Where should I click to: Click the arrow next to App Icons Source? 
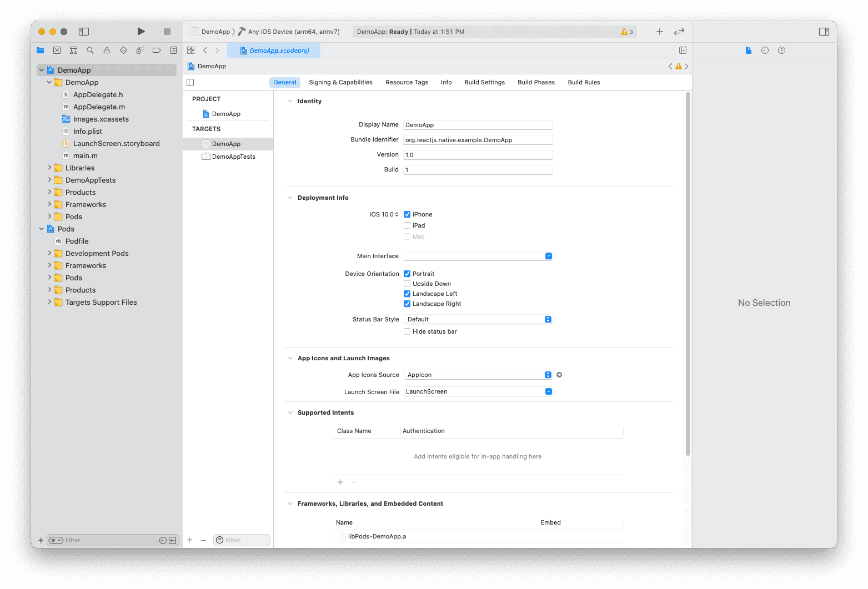tap(559, 375)
